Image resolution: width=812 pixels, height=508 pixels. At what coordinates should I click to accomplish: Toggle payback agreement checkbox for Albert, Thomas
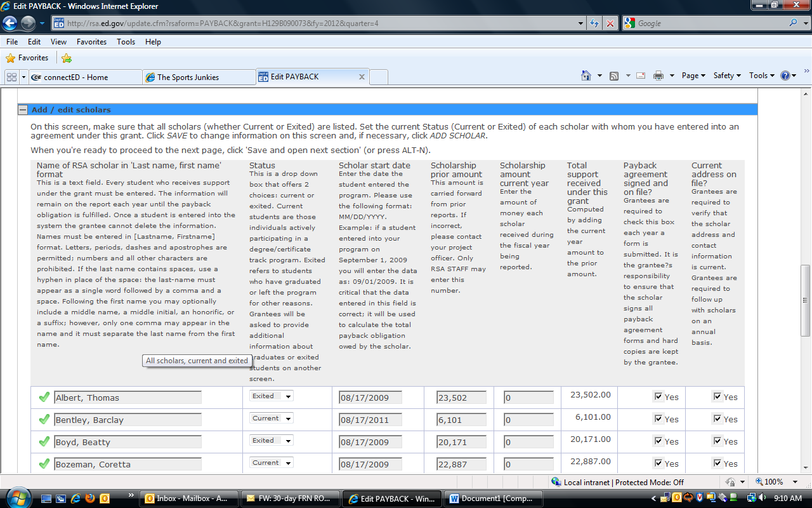tap(658, 397)
